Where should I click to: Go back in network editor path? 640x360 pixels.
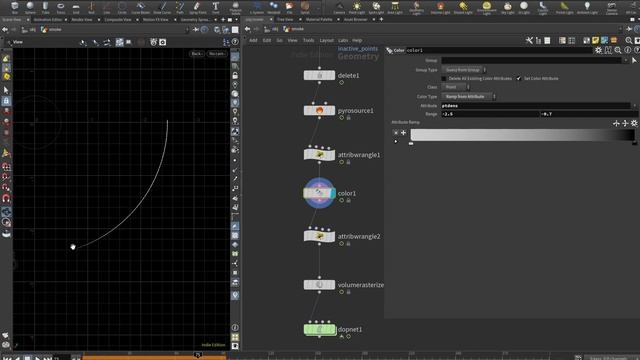coord(247,29)
